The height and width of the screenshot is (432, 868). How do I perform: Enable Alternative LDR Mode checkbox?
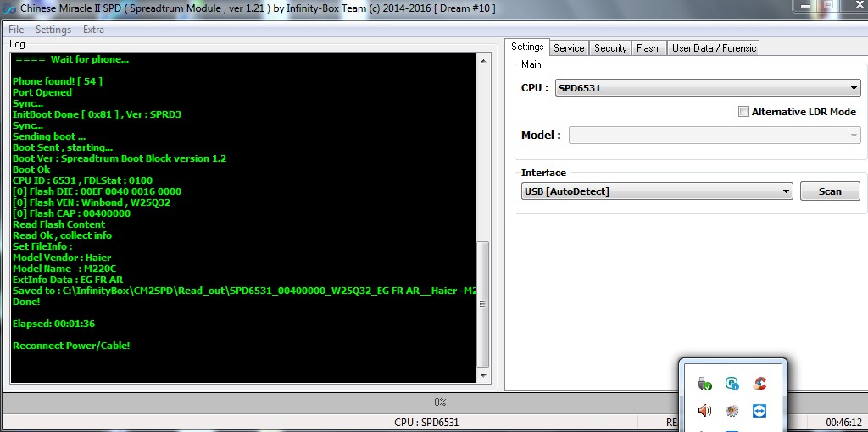click(743, 112)
